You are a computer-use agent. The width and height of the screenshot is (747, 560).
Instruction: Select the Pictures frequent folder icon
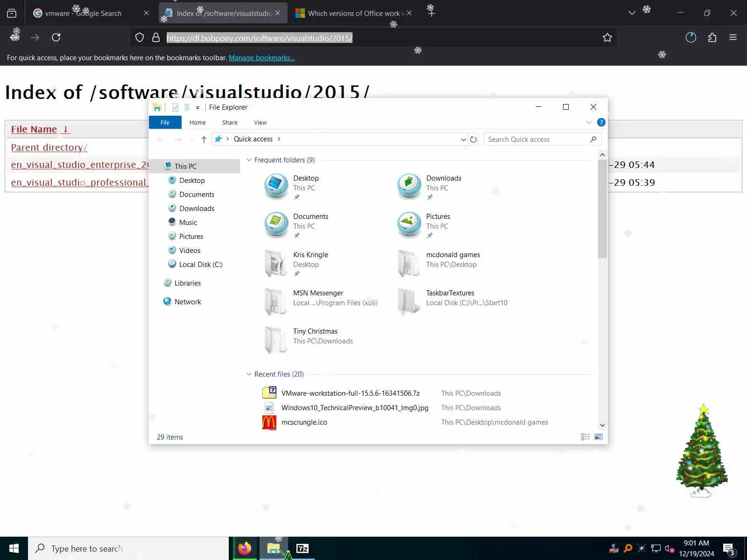coord(409,224)
